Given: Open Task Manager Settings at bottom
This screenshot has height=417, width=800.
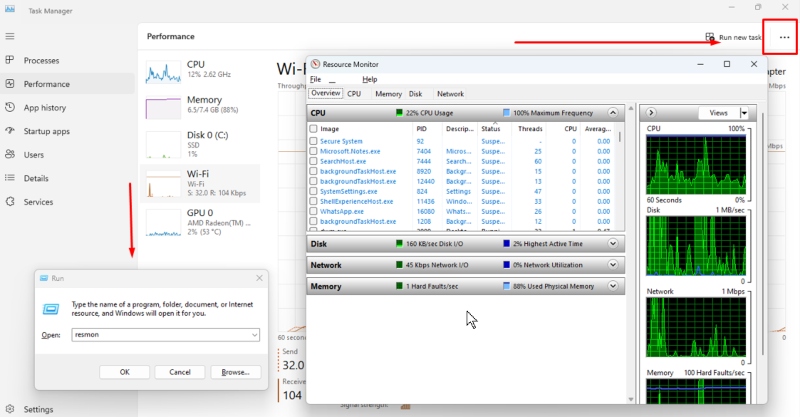Looking at the screenshot, I should point(37,409).
